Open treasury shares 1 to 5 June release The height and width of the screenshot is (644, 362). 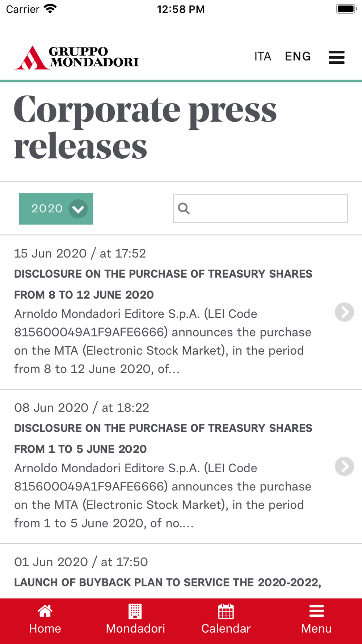[163, 438]
